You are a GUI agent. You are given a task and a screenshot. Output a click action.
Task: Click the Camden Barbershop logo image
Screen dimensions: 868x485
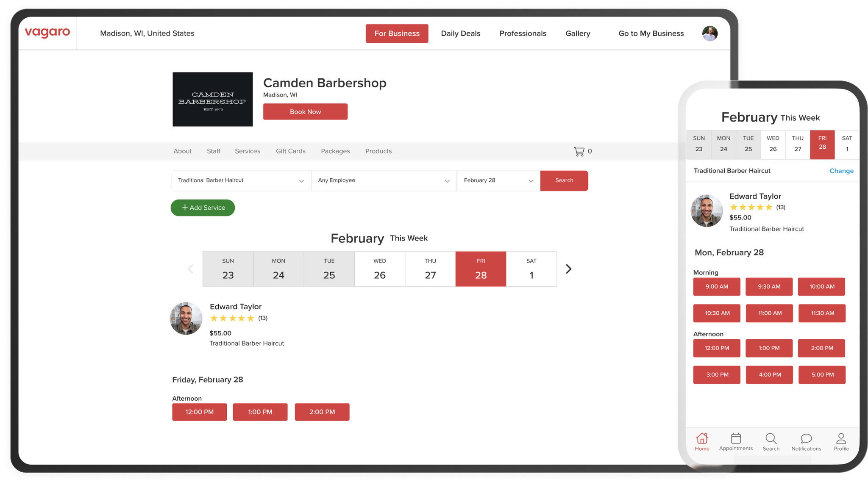(213, 99)
